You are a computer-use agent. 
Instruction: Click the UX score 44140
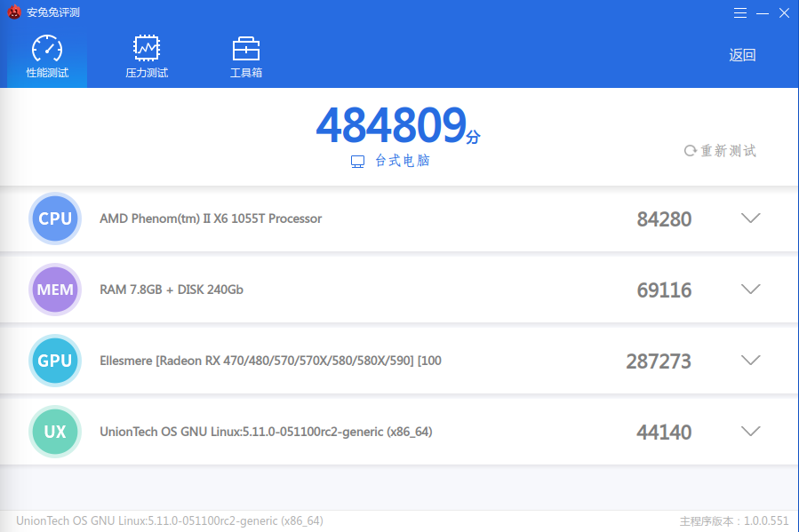click(664, 433)
